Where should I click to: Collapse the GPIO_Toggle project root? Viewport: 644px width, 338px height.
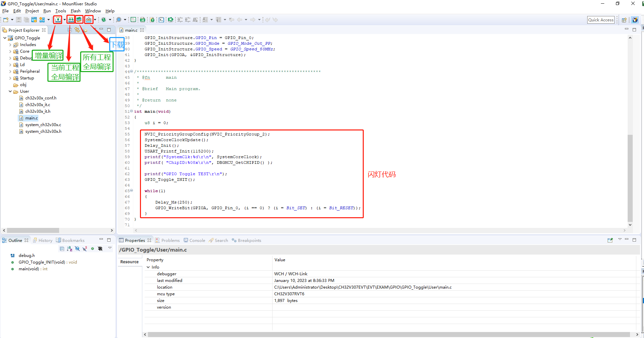(x=5, y=38)
